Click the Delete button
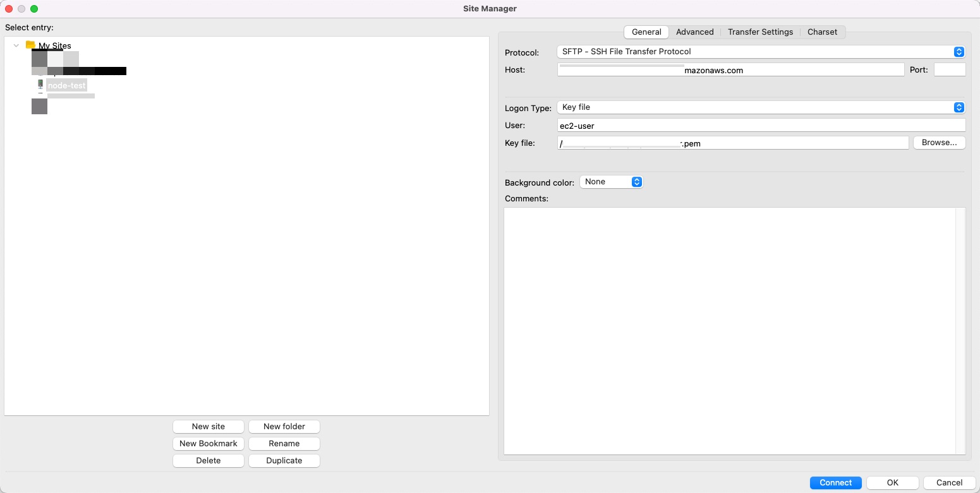Screen dimensions: 980x493 point(209,461)
